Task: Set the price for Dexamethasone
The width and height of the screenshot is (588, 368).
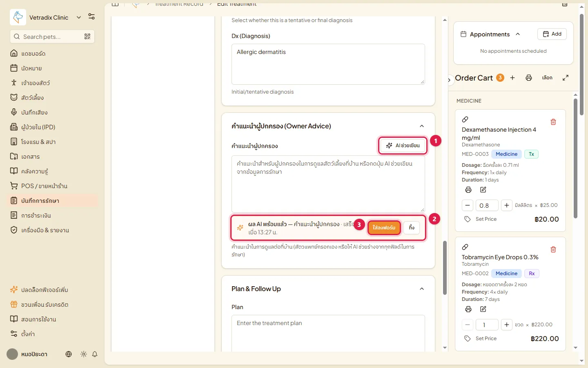Action: pyautogui.click(x=481, y=219)
